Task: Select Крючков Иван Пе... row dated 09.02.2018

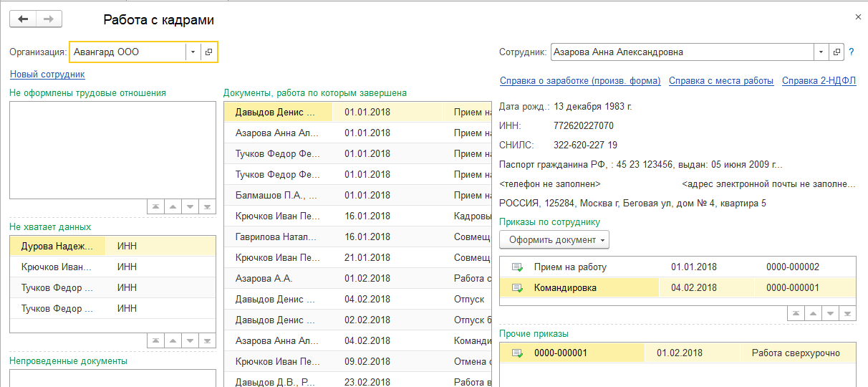Action: [x=357, y=361]
